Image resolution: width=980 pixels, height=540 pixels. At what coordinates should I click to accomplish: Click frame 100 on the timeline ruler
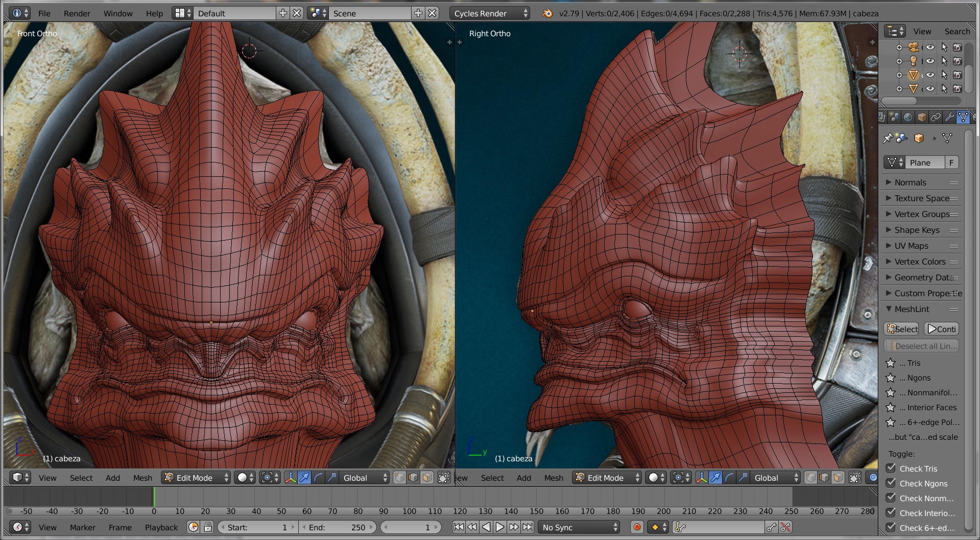coord(409,511)
